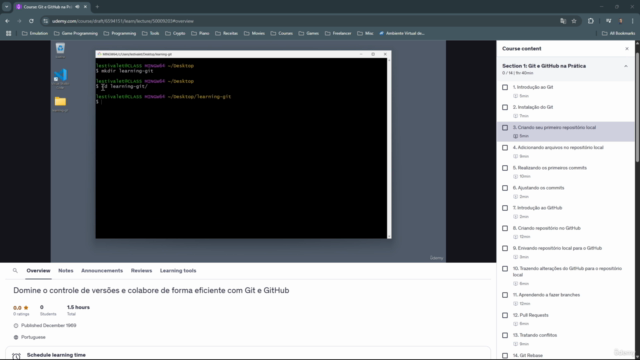Open the apps grid in the bookmarks bar
The height and width of the screenshot is (360, 640).
[x=9, y=33]
